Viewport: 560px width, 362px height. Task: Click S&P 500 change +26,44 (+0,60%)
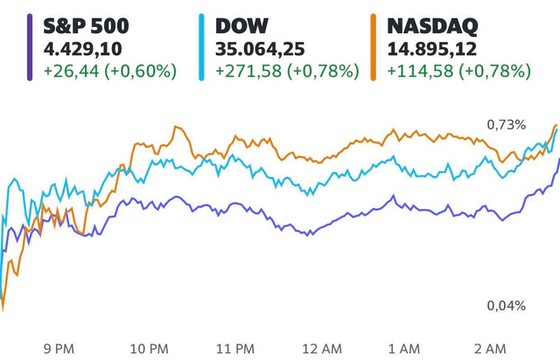tap(110, 71)
